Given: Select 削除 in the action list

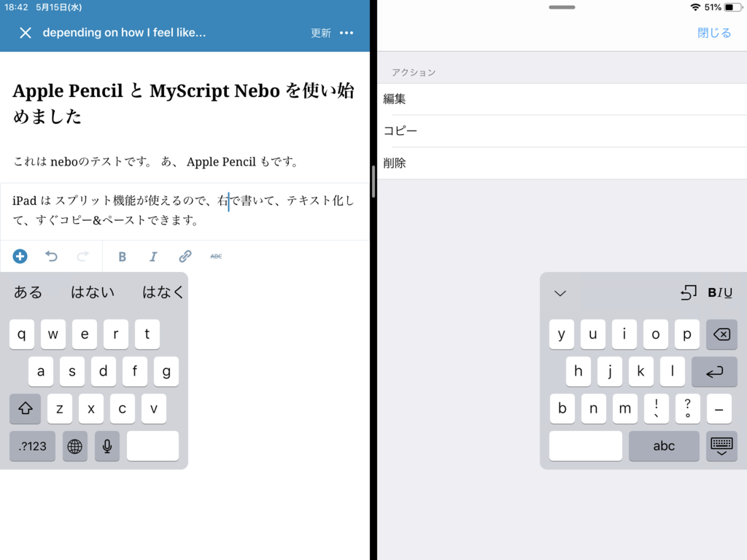Looking at the screenshot, I should click(x=562, y=163).
